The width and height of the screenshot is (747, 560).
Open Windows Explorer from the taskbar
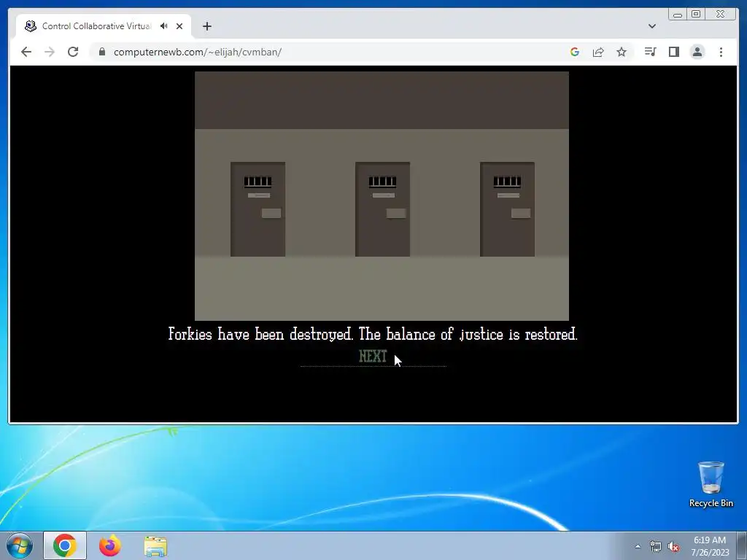pos(155,545)
